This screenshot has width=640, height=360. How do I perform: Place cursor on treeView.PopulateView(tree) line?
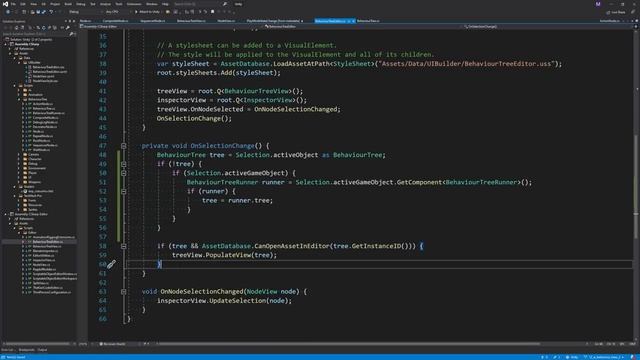(224, 255)
